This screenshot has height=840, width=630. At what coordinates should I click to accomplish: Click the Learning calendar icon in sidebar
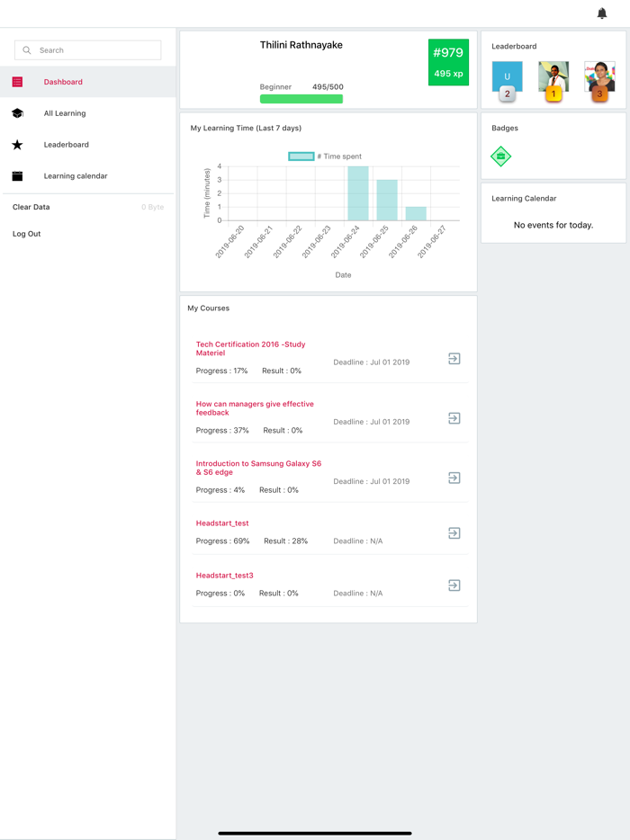click(x=17, y=175)
